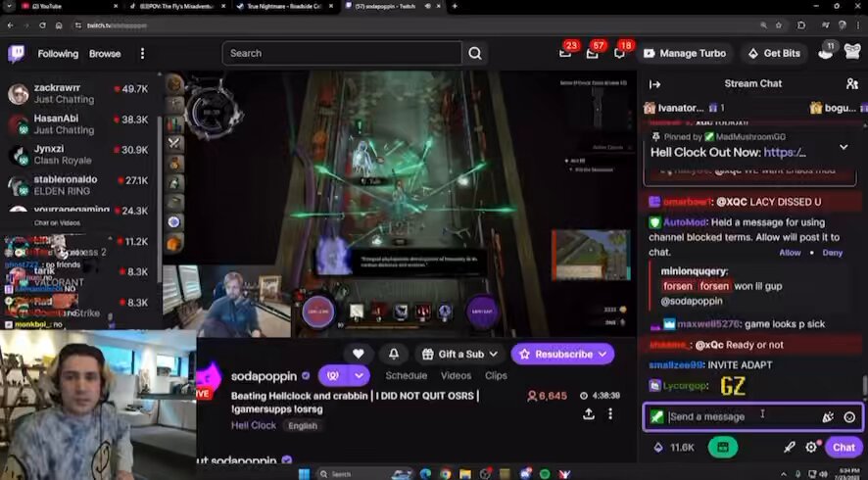Toggle the notification bell for sodapoppin
Screen dimensions: 868x480
click(x=394, y=354)
